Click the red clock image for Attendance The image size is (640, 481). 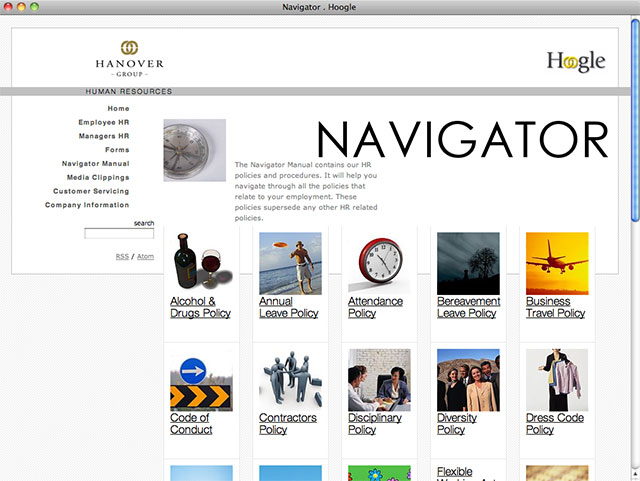[x=379, y=263]
